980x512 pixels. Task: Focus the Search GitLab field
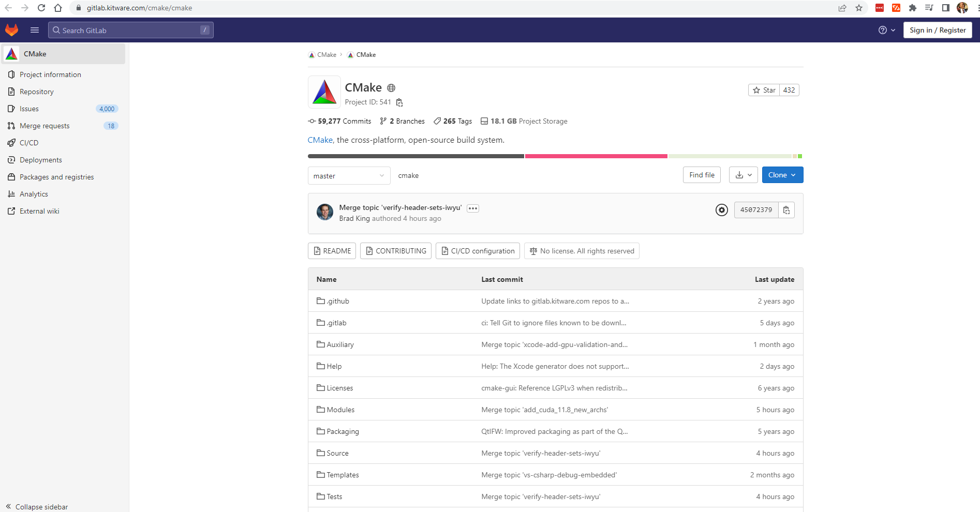(x=130, y=30)
